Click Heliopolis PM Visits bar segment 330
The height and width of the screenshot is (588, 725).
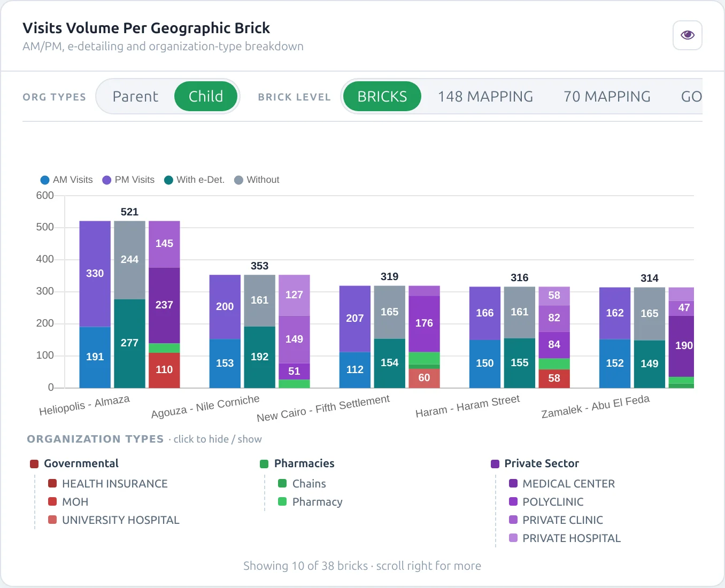tap(95, 274)
